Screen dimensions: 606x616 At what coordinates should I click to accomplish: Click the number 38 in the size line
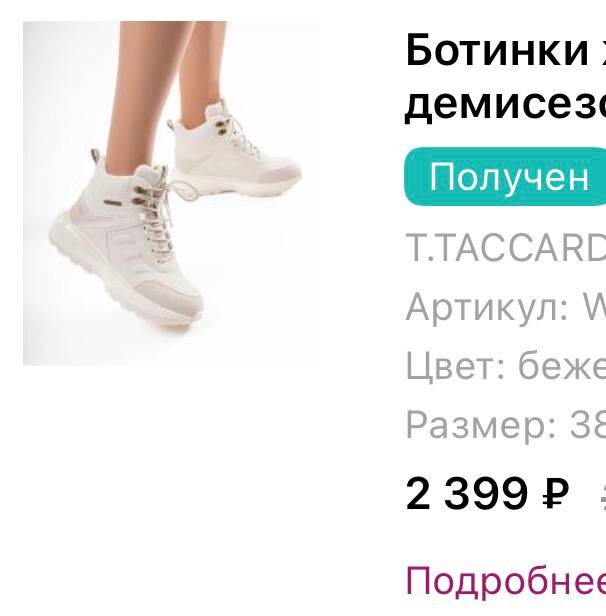(x=587, y=425)
